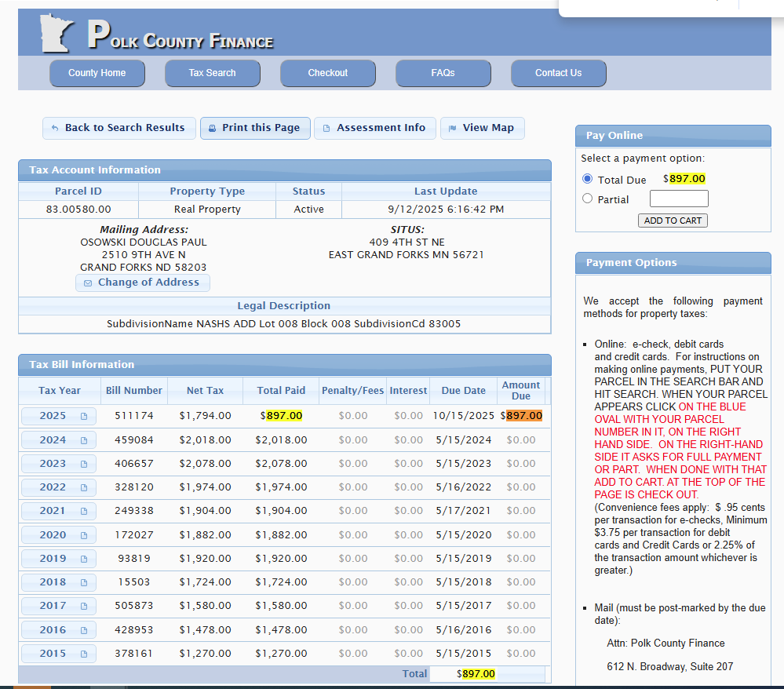Image resolution: width=784 pixels, height=689 pixels.
Task: Expand the 2022 tax year bill details
Action: [x=59, y=487]
